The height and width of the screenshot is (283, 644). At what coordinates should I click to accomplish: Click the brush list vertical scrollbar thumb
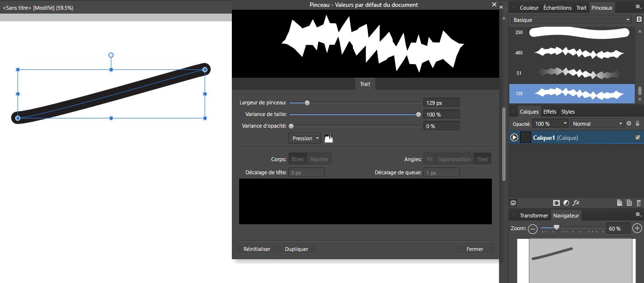click(x=640, y=91)
